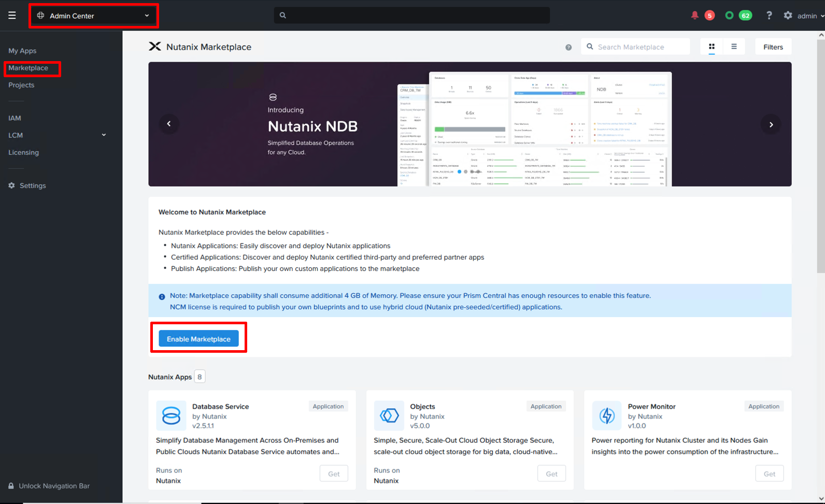The image size is (825, 504).
Task: Click version v2.5.1.1 on Database Service
Action: 203,426
